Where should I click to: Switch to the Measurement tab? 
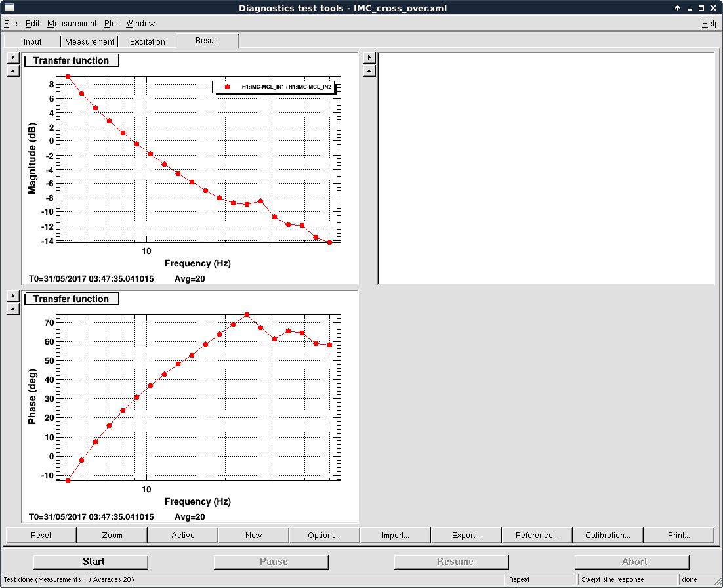pyautogui.click(x=89, y=41)
